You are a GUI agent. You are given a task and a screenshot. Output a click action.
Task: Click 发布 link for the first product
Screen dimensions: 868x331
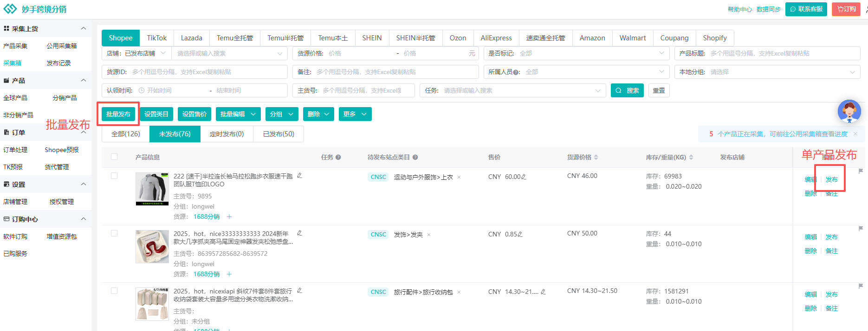click(x=831, y=180)
